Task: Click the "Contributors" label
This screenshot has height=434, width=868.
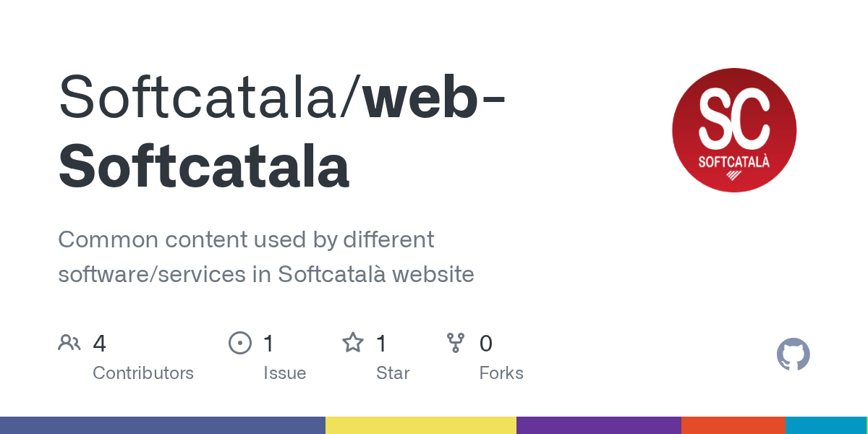Action: [x=143, y=373]
